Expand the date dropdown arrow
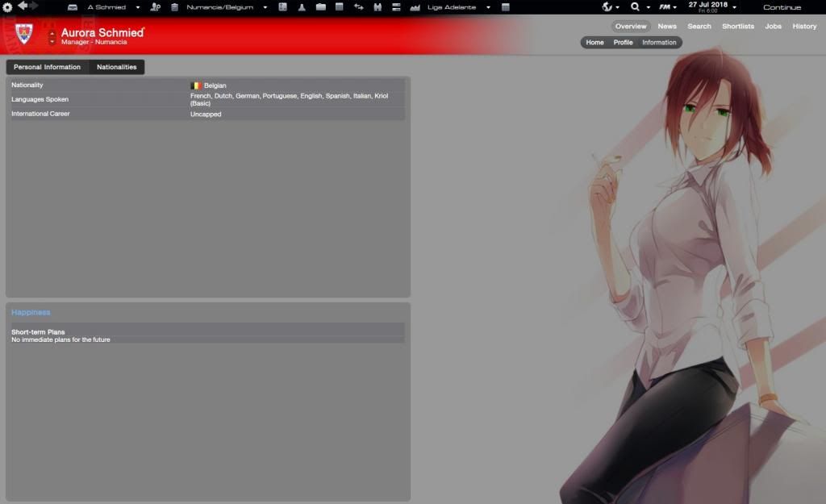826x504 pixels. (x=734, y=7)
